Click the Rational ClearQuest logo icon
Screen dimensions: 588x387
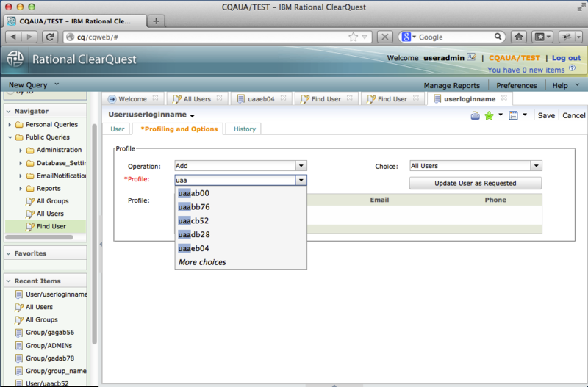point(15,59)
